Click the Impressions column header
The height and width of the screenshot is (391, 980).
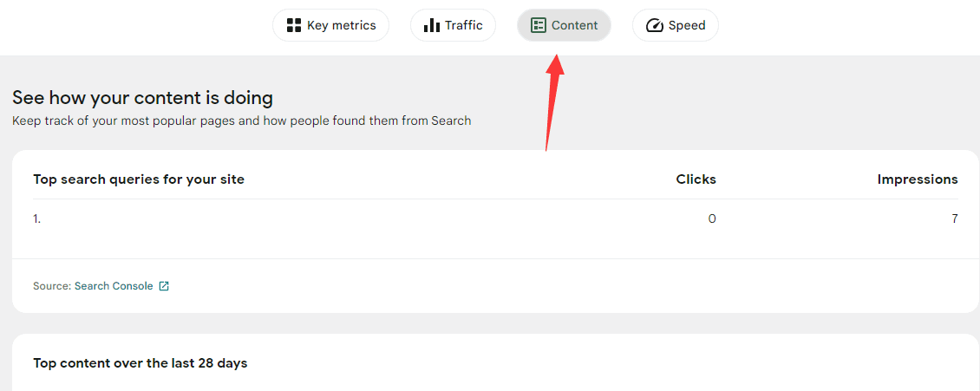(917, 179)
